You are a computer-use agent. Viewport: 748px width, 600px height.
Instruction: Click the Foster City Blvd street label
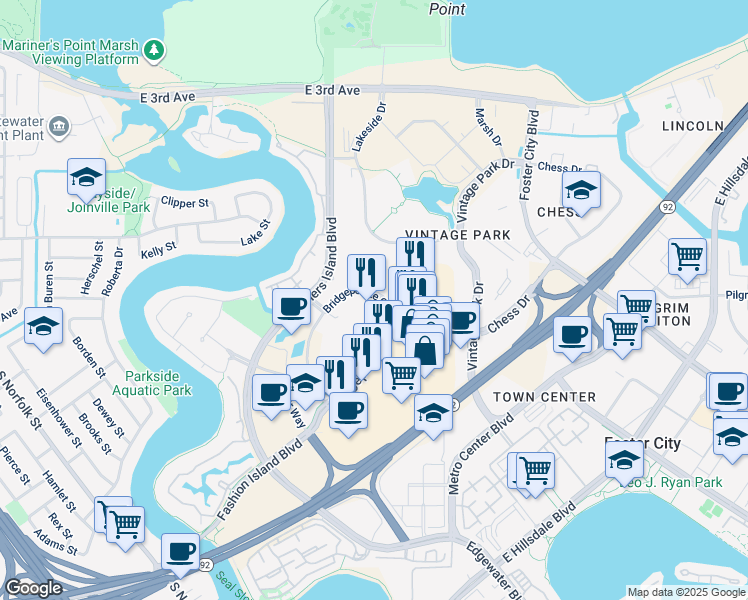tap(529, 155)
